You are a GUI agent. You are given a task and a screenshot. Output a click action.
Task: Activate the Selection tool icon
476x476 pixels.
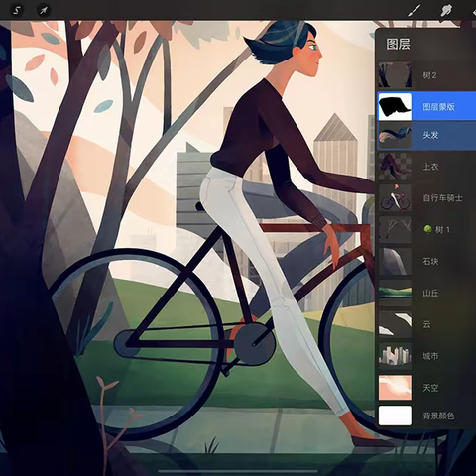pos(16,11)
